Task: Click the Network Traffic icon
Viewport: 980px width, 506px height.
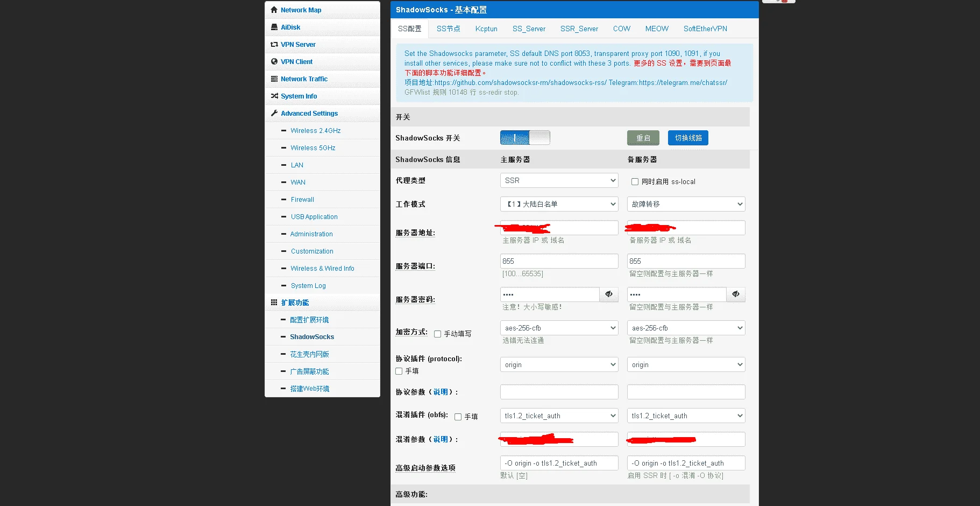Action: click(274, 79)
